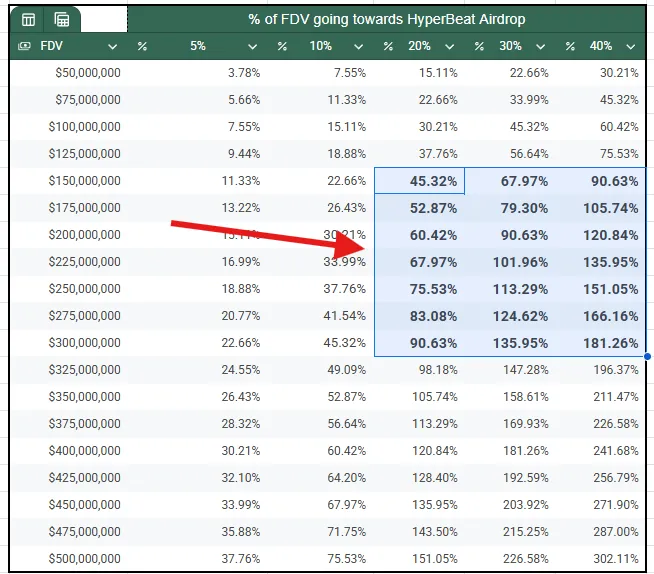Select the table title 'HyperBeat Airdrop' header
The width and height of the screenshot is (654, 574).
[386, 20]
